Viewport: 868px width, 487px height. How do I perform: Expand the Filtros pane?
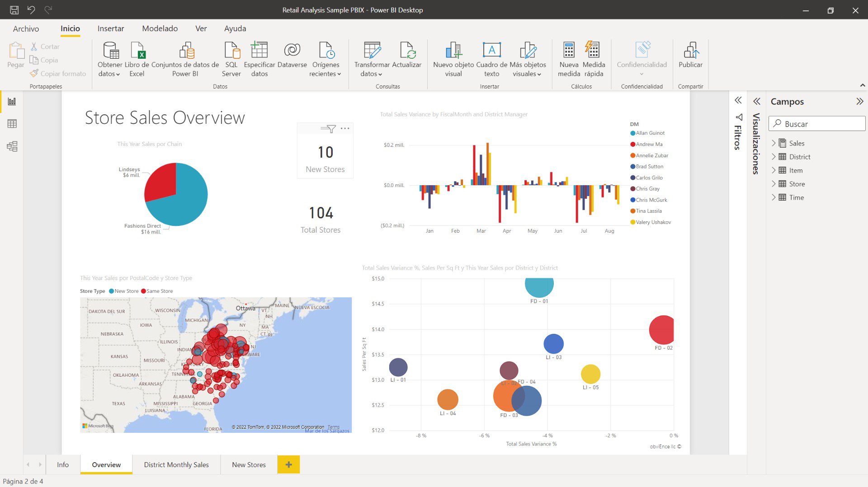pos(738,100)
